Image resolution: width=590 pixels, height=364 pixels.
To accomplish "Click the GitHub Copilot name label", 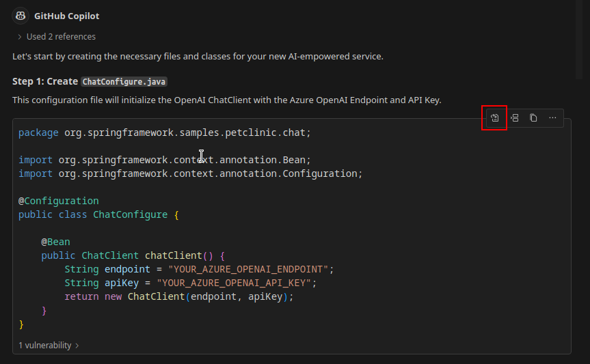I will click(x=66, y=16).
